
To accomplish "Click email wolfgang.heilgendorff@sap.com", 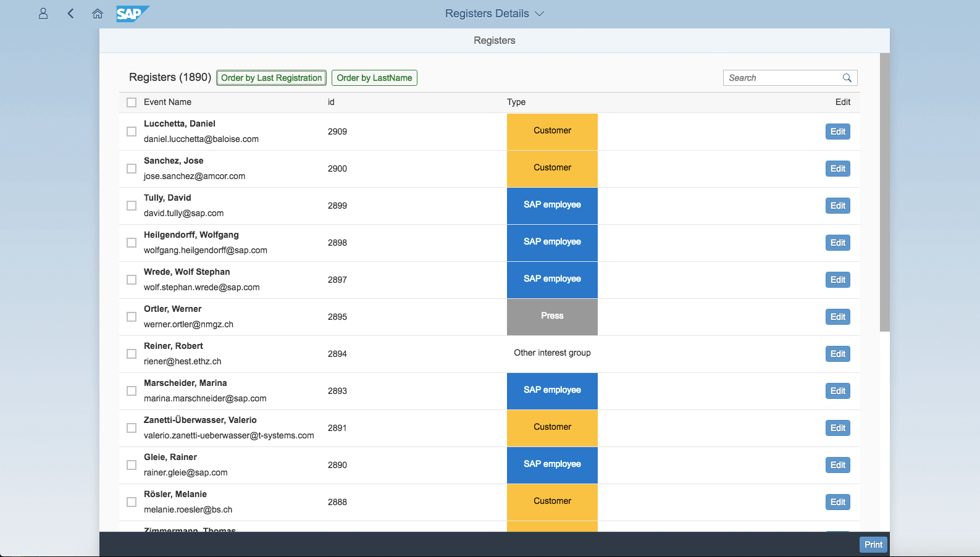I will coord(206,250).
